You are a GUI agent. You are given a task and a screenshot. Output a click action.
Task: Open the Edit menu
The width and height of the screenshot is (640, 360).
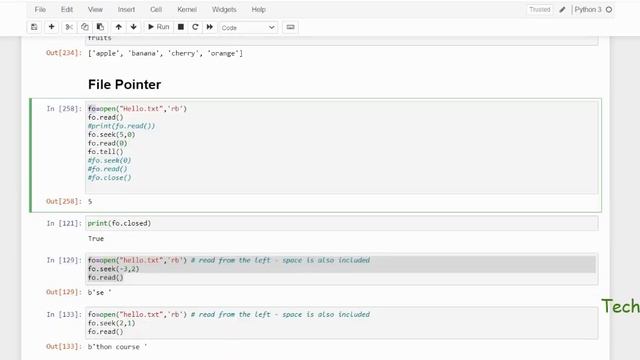point(67,9)
